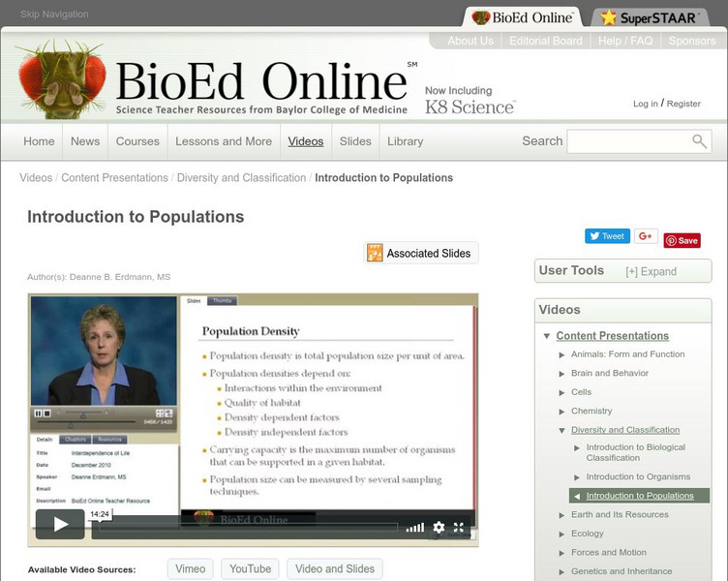Adjust volume bars in the video player
This screenshot has height=581, width=728.
(x=414, y=527)
